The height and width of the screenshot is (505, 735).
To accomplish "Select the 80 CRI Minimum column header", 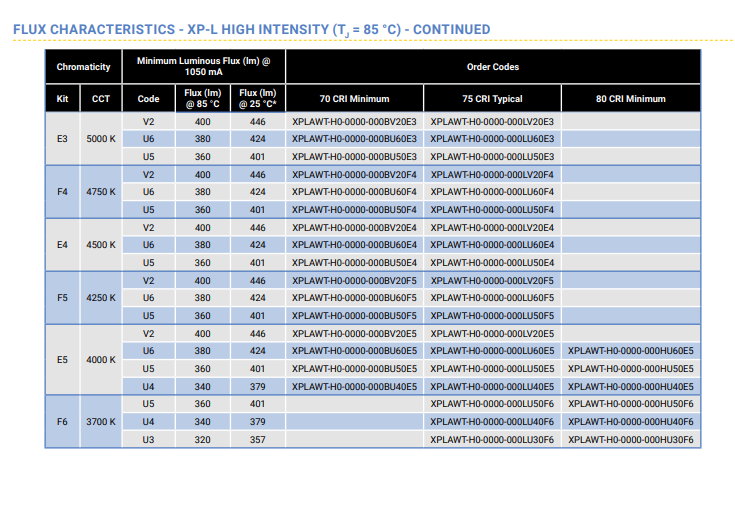I will click(x=631, y=98).
